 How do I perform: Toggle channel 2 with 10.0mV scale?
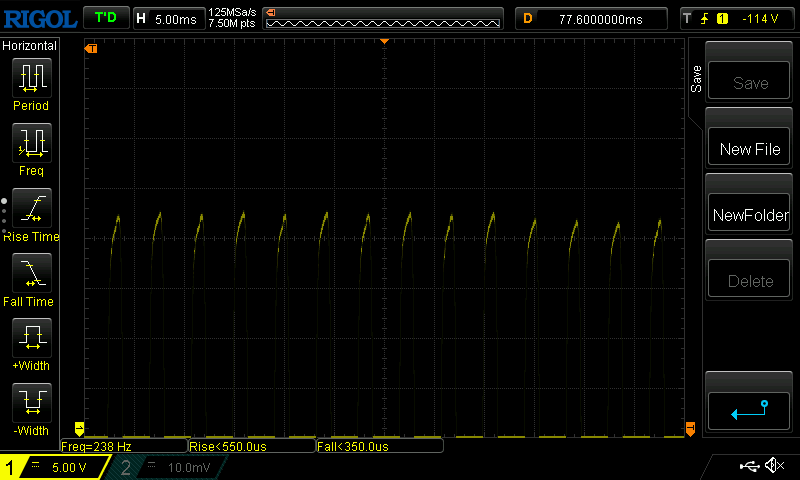167,467
